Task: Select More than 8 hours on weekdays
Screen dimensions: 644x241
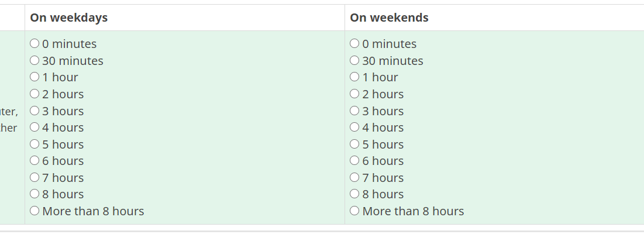Action: (x=35, y=211)
